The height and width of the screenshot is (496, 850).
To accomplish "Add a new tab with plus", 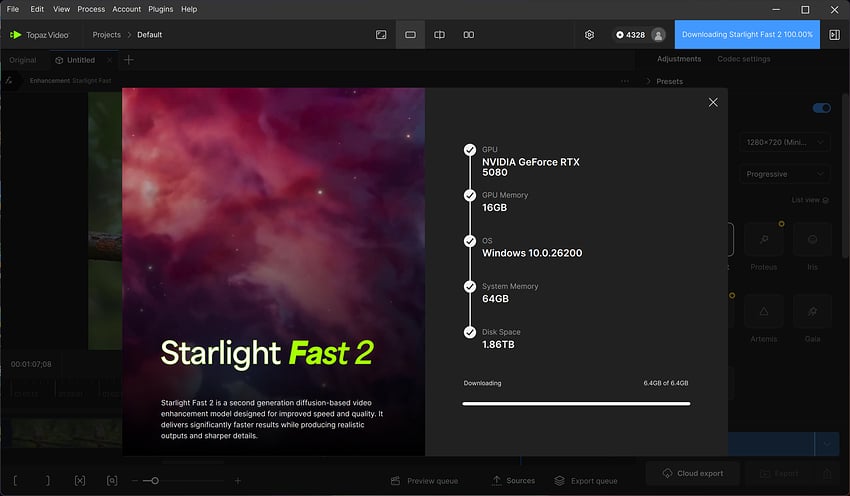I will coord(128,60).
